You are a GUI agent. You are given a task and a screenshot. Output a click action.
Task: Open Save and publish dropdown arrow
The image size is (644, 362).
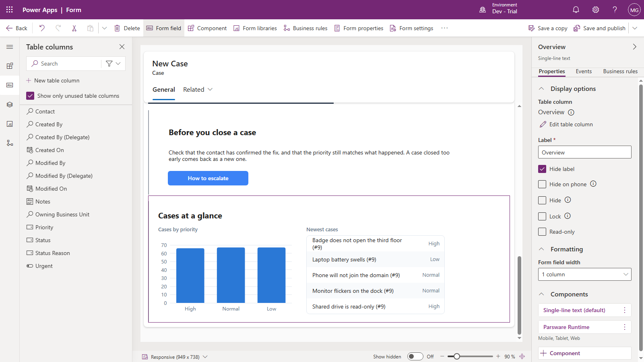pos(635,28)
